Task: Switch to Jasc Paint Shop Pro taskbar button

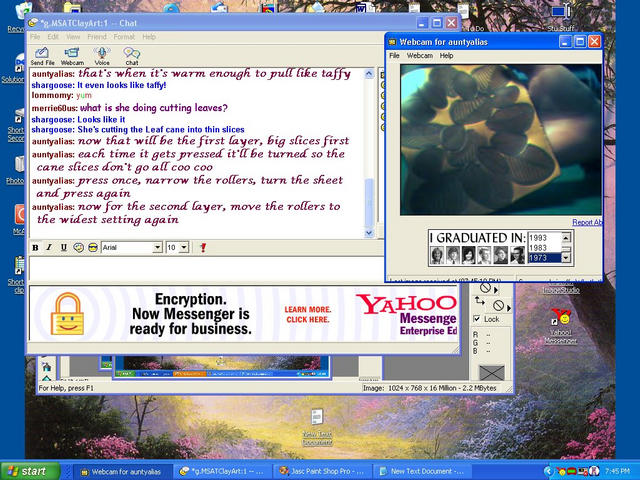Action: pyautogui.click(x=323, y=471)
